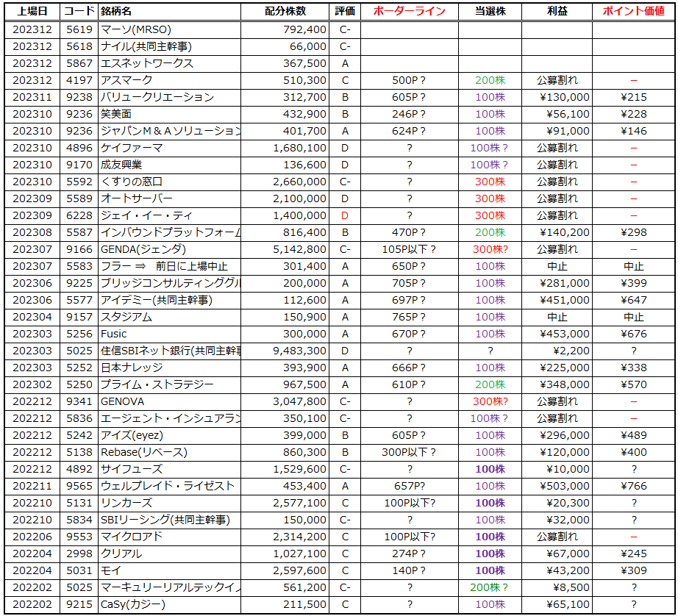Select the red ボーダーライン header
678x616 pixels.
(x=409, y=11)
